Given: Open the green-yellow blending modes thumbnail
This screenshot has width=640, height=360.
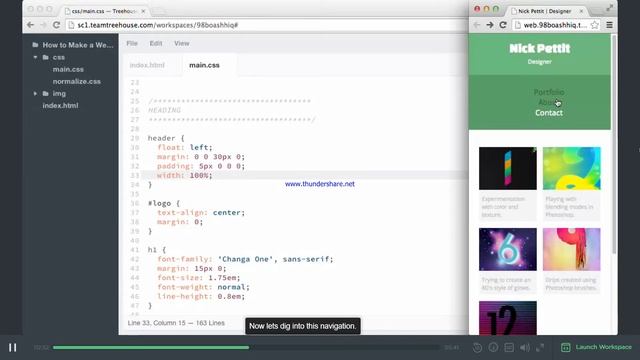Looking at the screenshot, I should point(571,168).
